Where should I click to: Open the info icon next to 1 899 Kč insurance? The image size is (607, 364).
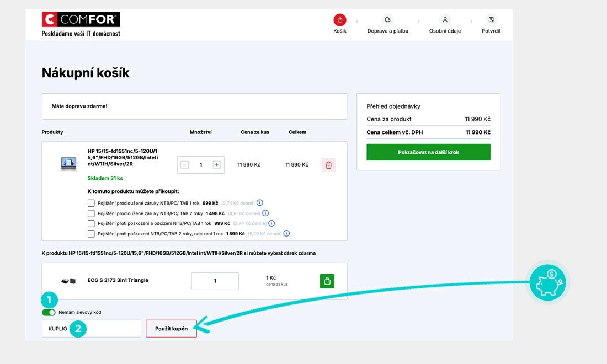coord(286,233)
